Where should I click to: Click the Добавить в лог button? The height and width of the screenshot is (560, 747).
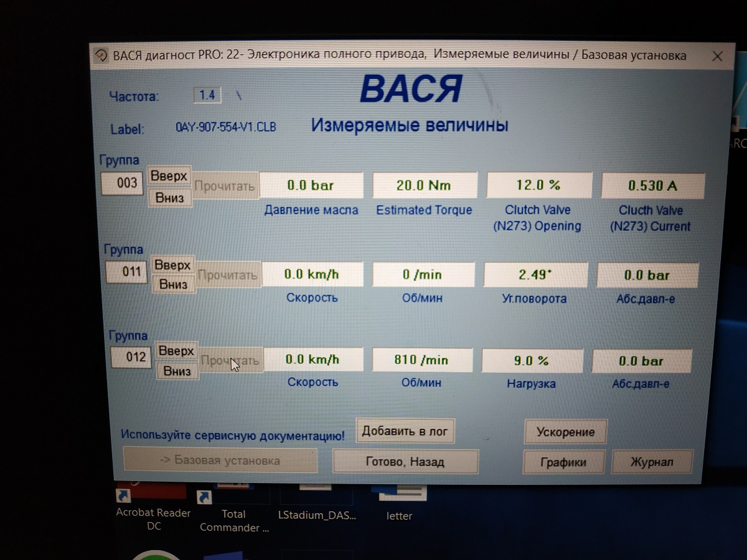coord(405,431)
